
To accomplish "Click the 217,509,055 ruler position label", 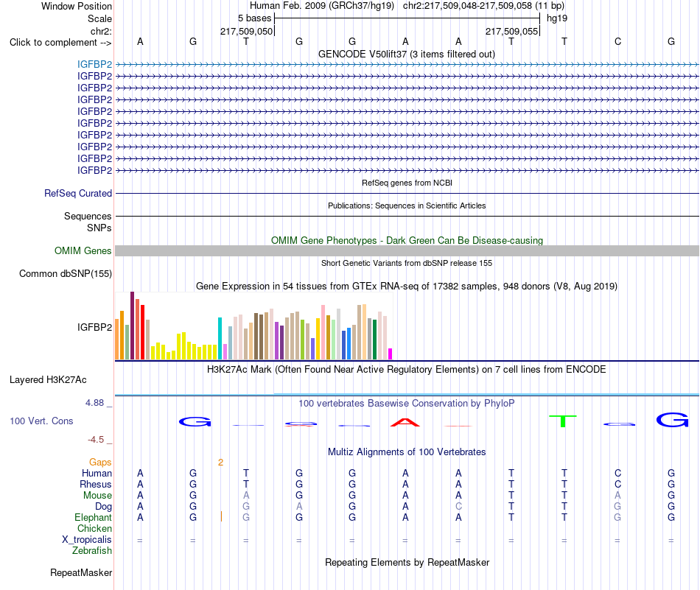I will tap(511, 31).
